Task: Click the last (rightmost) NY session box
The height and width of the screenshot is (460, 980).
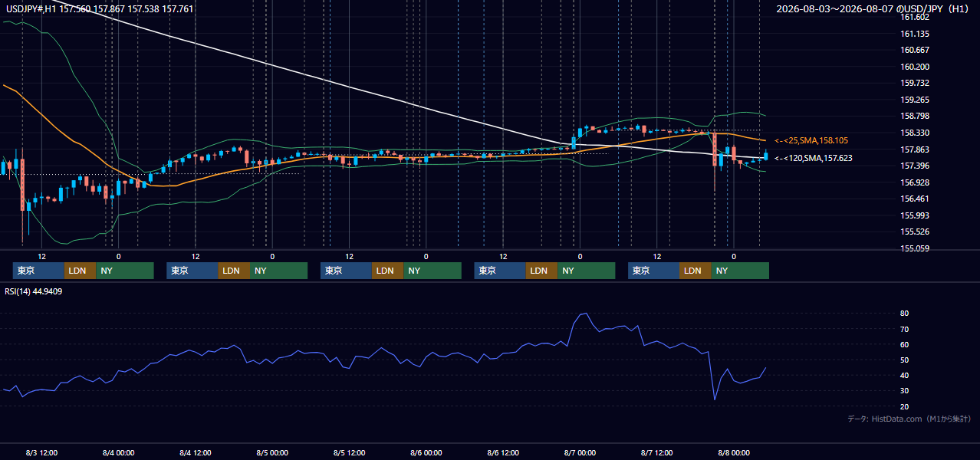Action: pyautogui.click(x=739, y=271)
